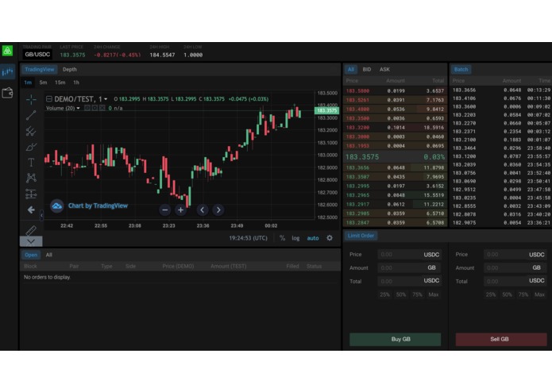The image size is (552, 392).
Task: Select the brush drawing tool
Action: (x=31, y=147)
